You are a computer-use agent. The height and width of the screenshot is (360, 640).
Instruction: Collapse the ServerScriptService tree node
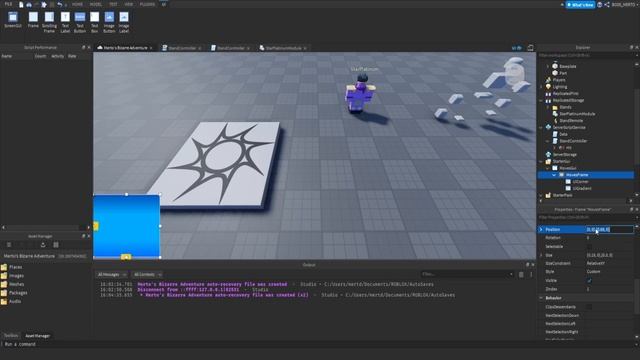pyautogui.click(x=542, y=127)
